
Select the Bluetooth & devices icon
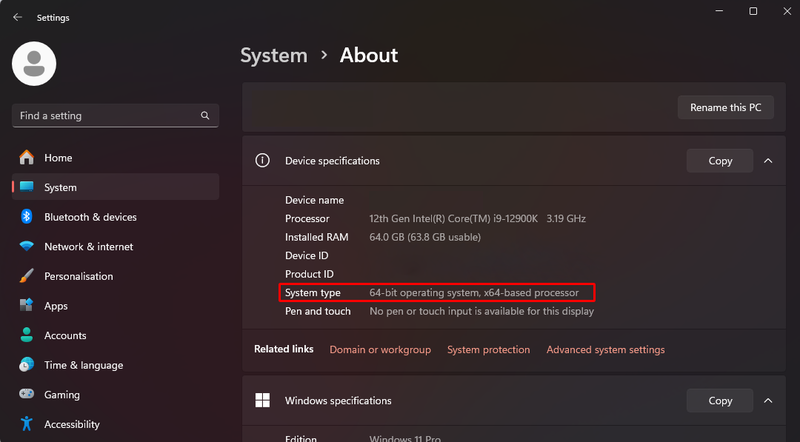point(26,217)
